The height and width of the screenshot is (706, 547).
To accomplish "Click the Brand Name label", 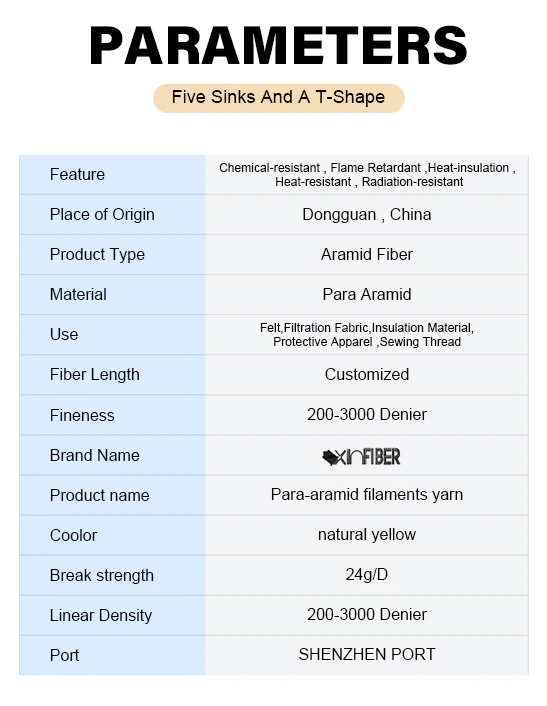I will 95,455.
